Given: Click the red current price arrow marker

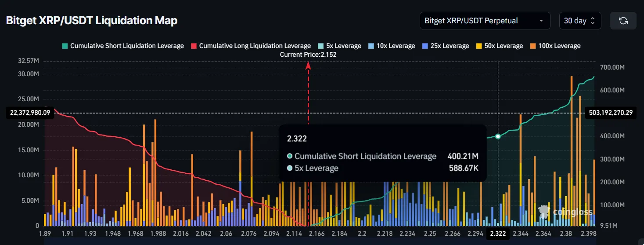Looking at the screenshot, I should (308, 66).
